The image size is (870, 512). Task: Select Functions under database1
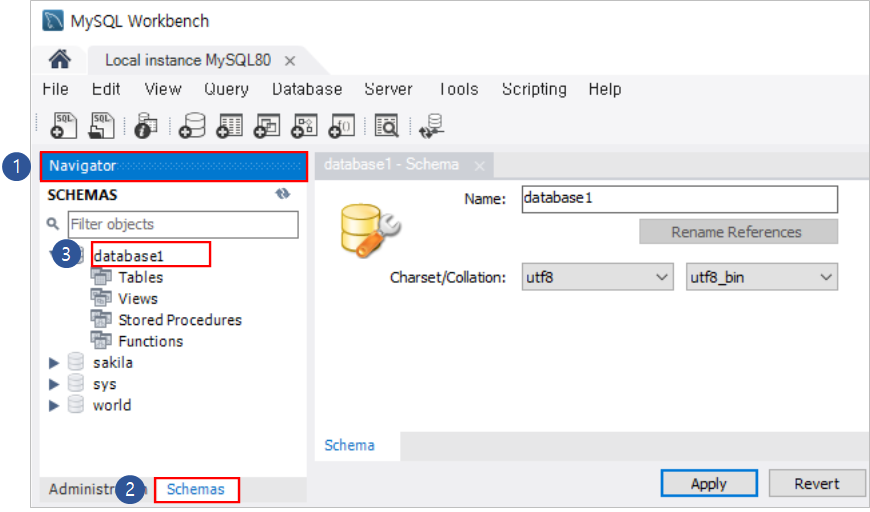point(151,341)
